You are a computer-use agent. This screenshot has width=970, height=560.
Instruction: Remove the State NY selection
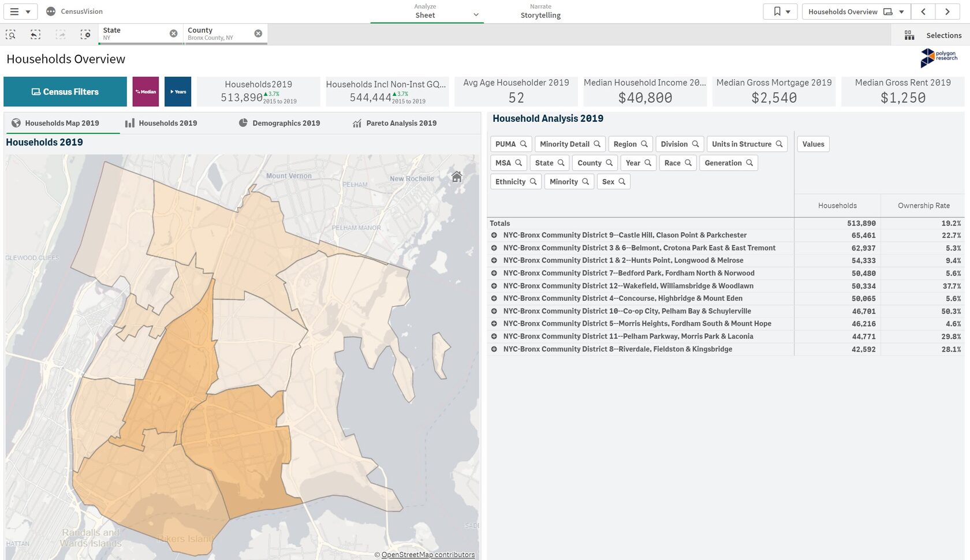(x=173, y=33)
